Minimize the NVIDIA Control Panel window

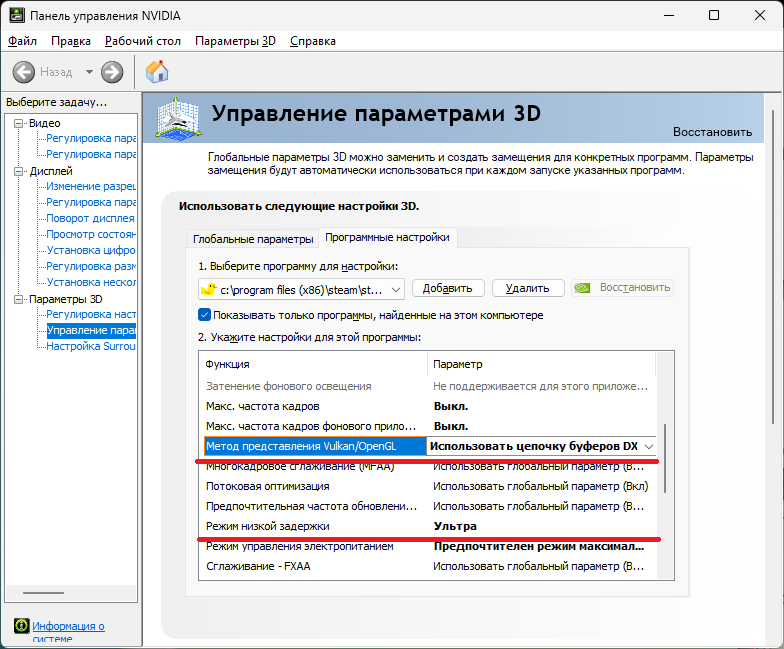[x=668, y=16]
